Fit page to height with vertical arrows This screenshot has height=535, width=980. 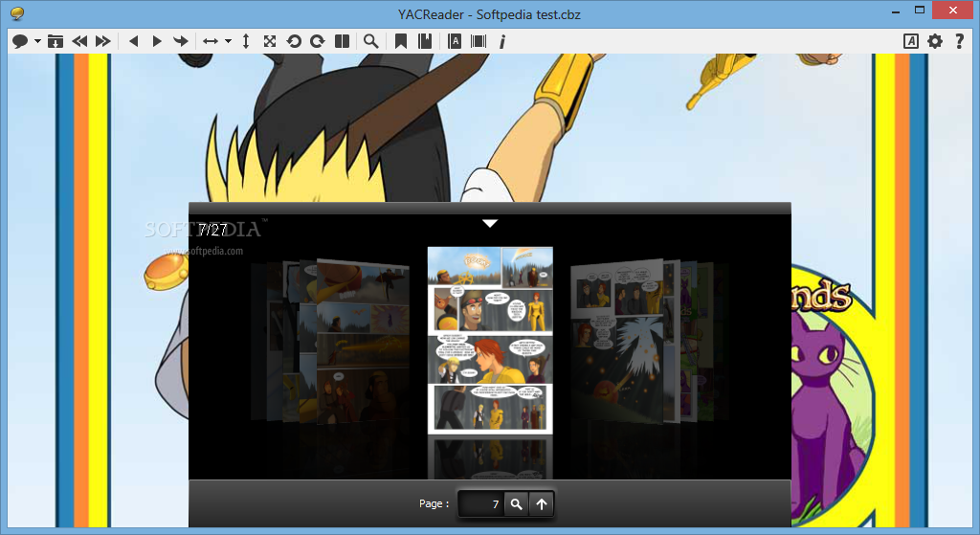click(246, 41)
